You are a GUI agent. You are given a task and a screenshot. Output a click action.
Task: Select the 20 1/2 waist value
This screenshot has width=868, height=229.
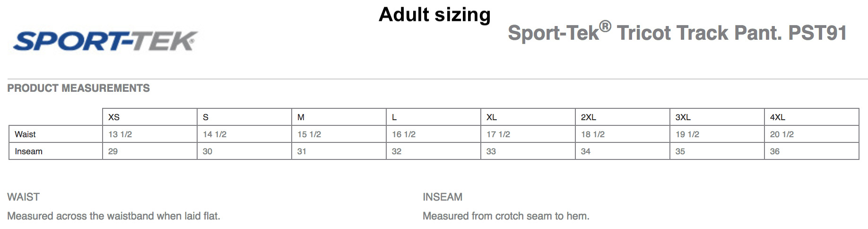(x=782, y=134)
